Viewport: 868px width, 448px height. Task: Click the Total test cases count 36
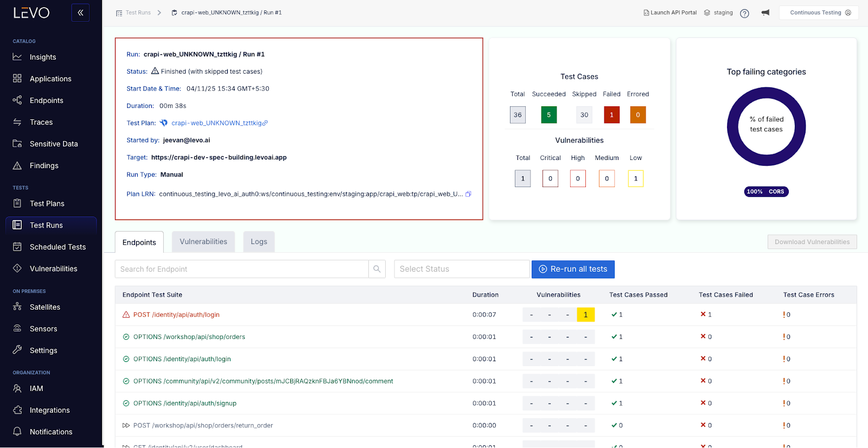pyautogui.click(x=518, y=115)
